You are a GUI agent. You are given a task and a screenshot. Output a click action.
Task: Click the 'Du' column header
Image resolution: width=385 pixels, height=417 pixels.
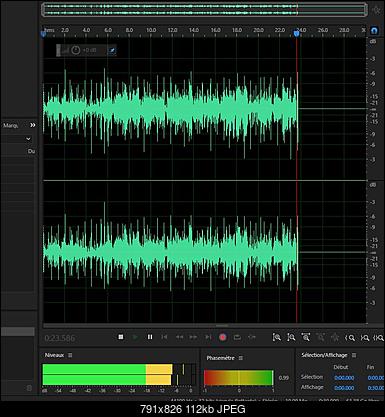pyautogui.click(x=31, y=151)
